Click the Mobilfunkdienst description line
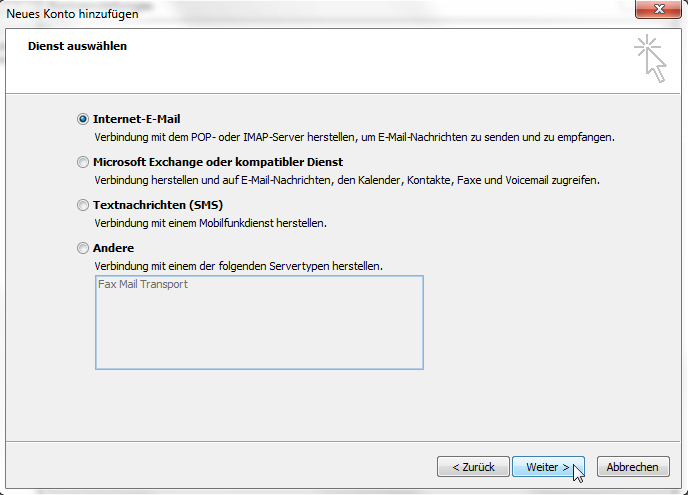The width and height of the screenshot is (688, 495). [x=211, y=223]
